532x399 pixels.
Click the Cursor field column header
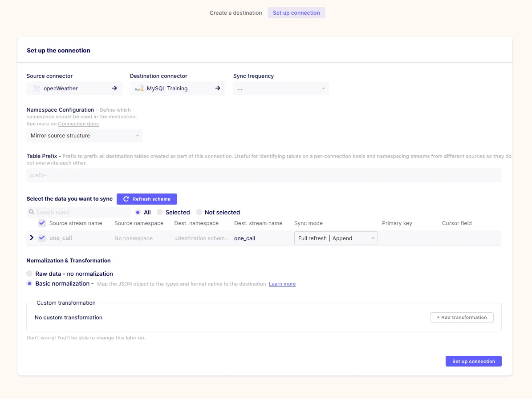457,223
